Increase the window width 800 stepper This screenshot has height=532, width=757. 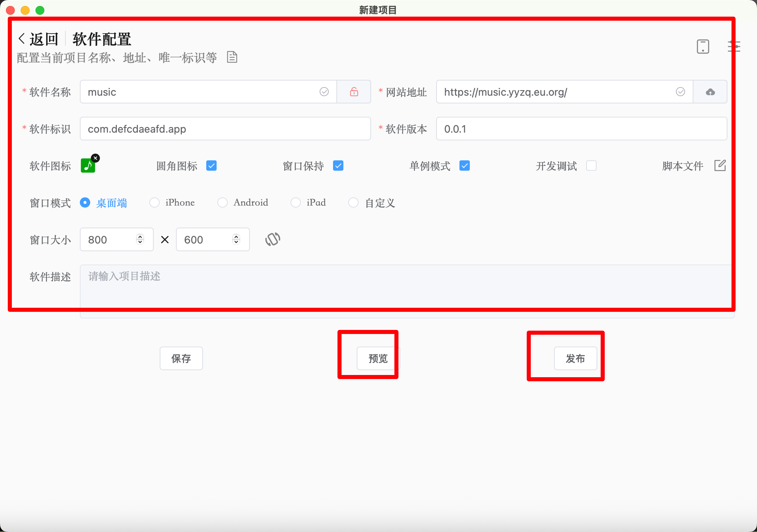[x=140, y=236]
